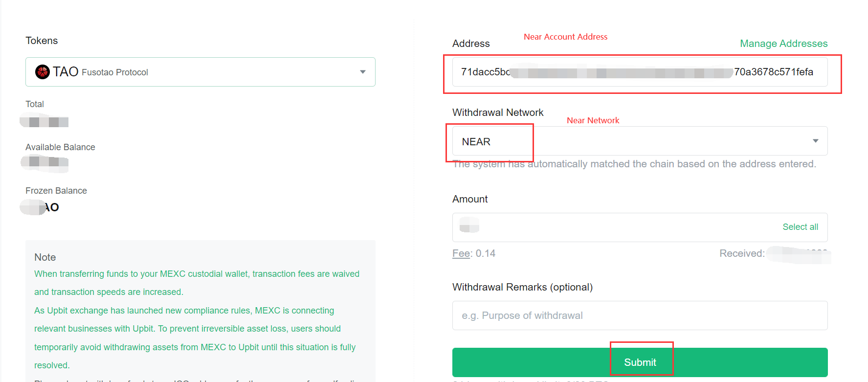This screenshot has height=382, width=868.
Task: Click the Received amount label
Action: [742, 253]
